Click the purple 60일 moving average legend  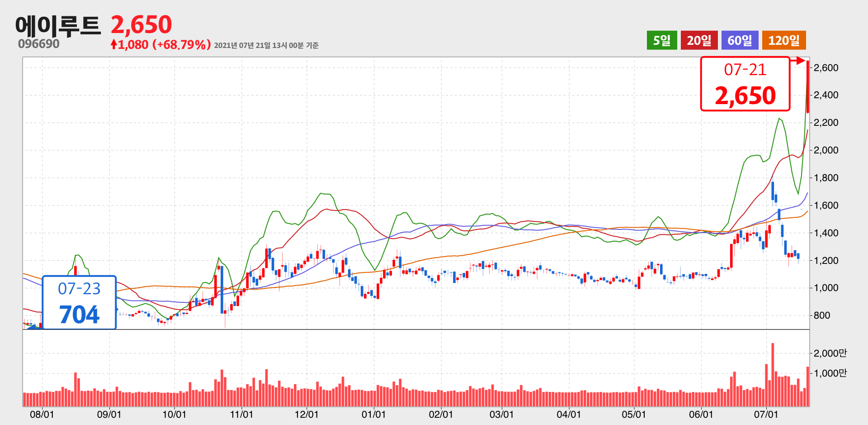click(740, 40)
